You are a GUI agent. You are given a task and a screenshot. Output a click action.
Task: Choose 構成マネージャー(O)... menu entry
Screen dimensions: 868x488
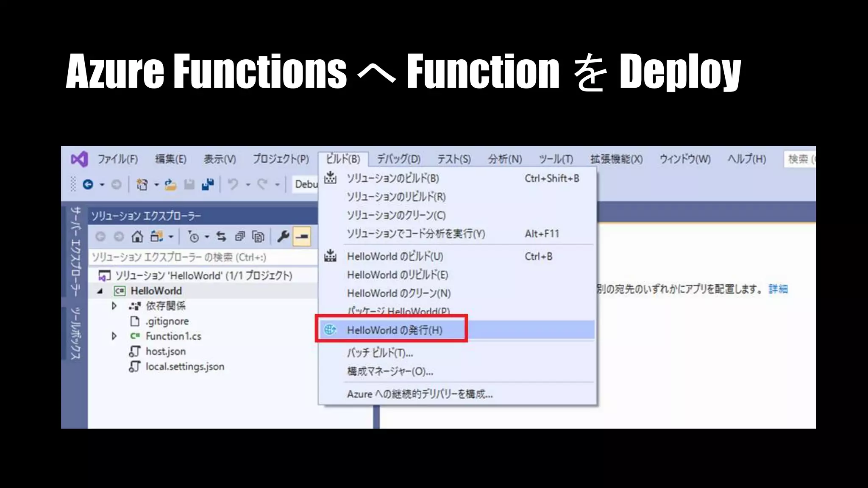click(457, 372)
